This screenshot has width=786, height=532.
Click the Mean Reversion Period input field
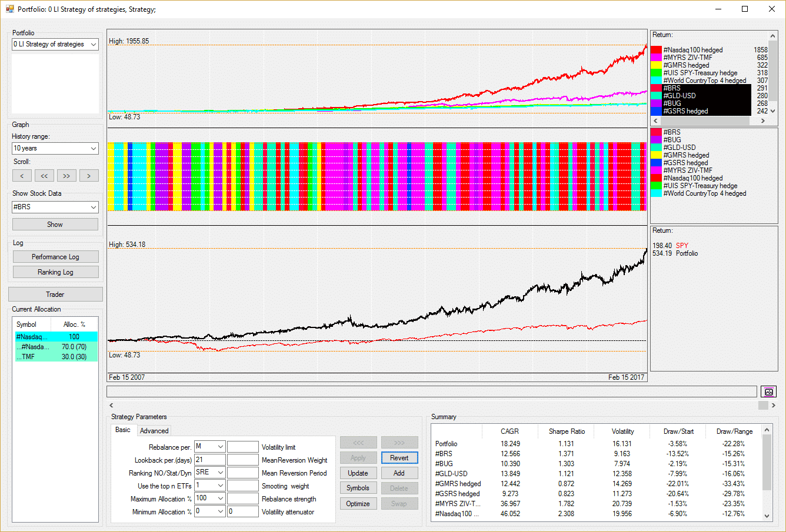(243, 473)
